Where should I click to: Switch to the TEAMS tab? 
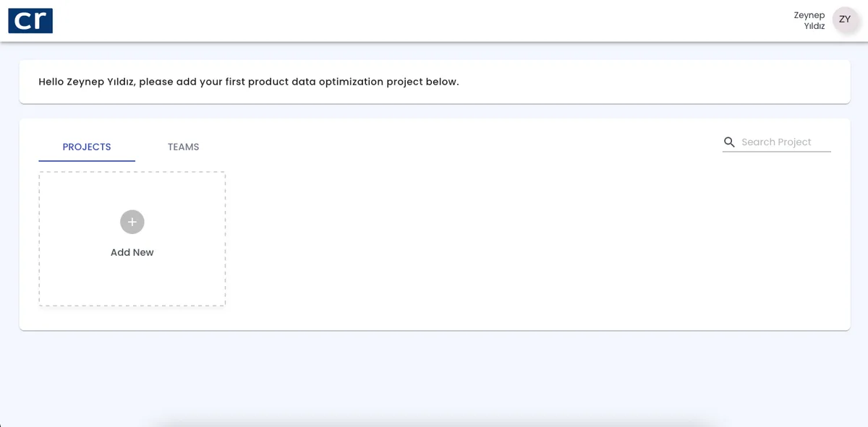pyautogui.click(x=184, y=147)
